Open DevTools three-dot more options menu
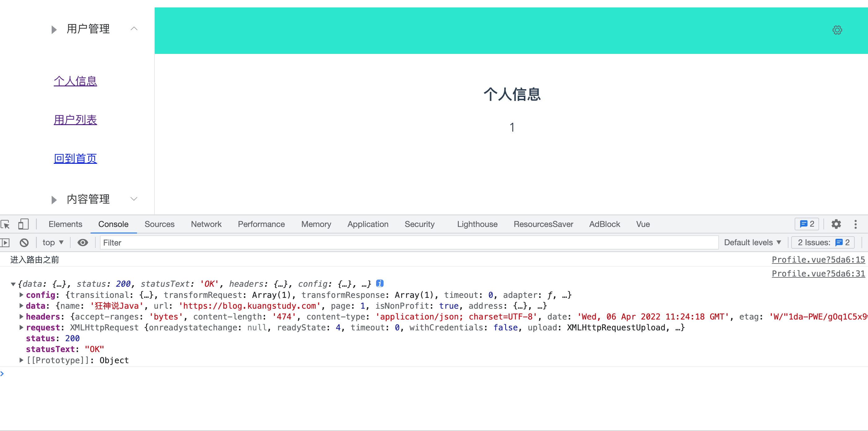Screen dimensions: 868x431 855,224
